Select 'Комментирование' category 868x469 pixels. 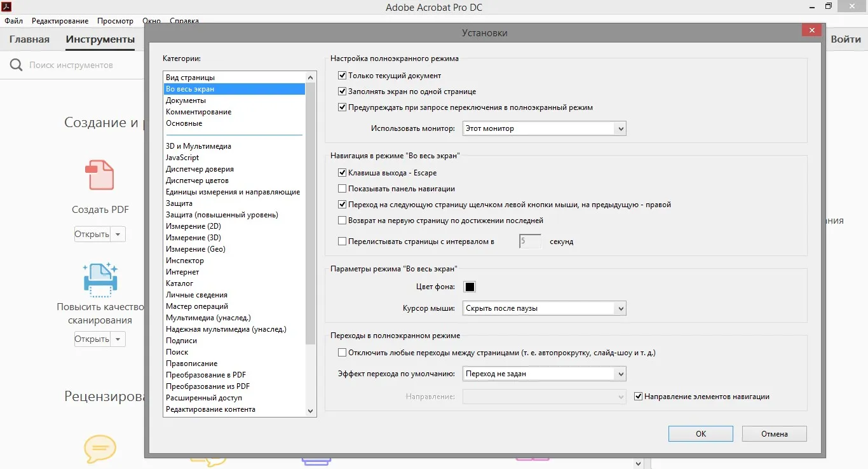[234, 112]
